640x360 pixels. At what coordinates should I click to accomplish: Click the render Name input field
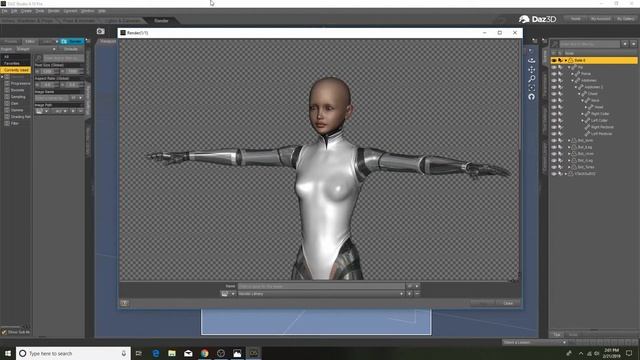coord(321,286)
